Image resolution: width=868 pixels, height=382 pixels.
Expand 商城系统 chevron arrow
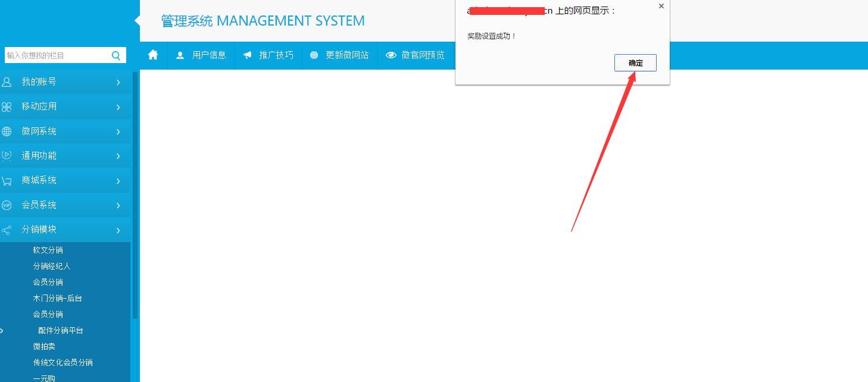click(118, 181)
